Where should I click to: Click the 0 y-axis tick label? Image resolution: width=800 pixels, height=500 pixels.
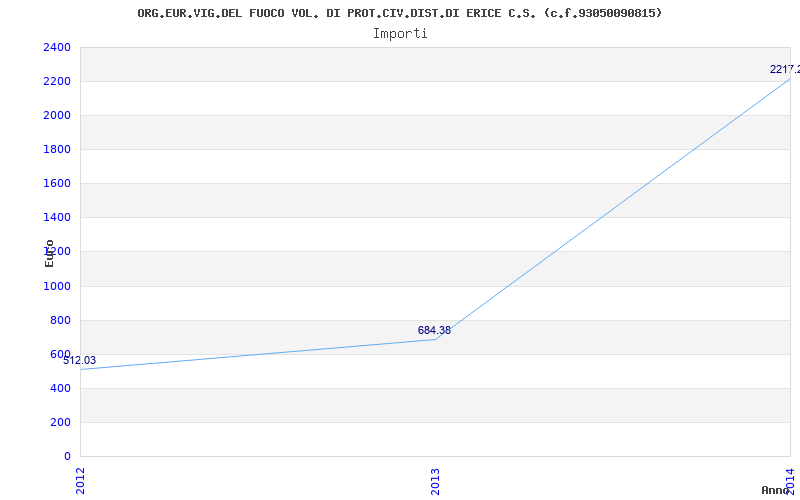point(67,457)
